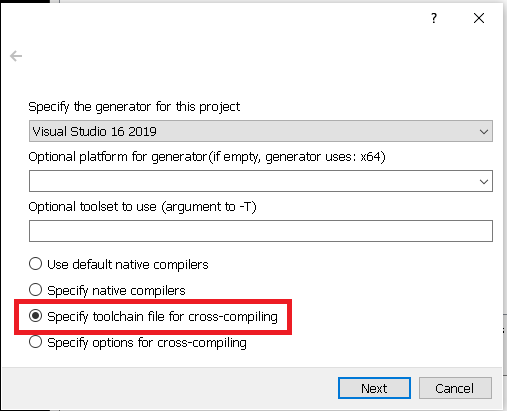Click the Next button
The image size is (507, 411).
[x=374, y=388]
